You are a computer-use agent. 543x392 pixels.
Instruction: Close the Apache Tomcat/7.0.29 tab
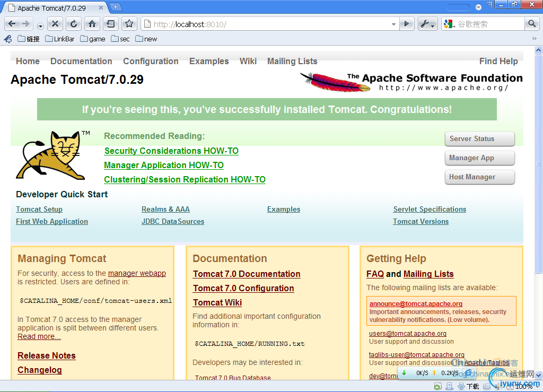[101, 7]
